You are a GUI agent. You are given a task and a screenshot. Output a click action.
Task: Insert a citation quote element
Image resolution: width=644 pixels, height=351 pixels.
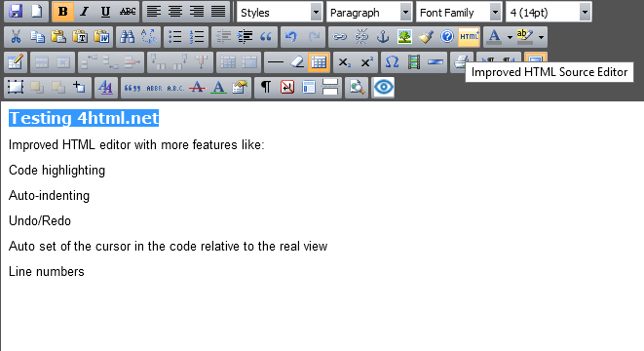click(x=133, y=88)
